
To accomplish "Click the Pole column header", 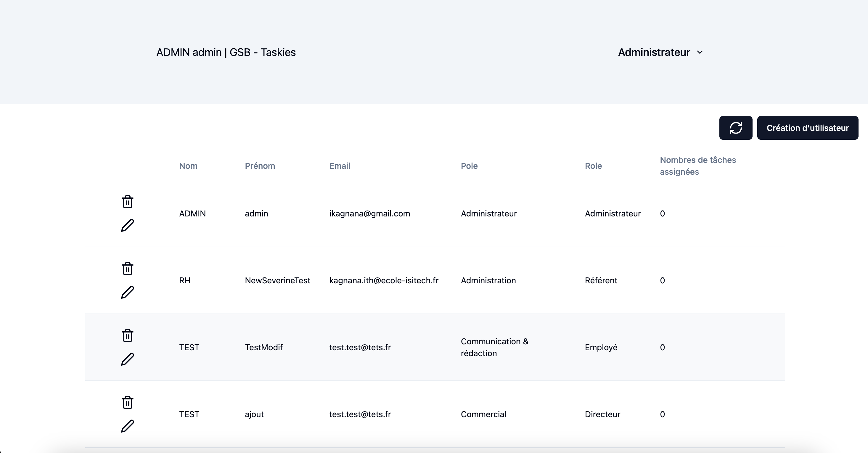I will pos(469,166).
